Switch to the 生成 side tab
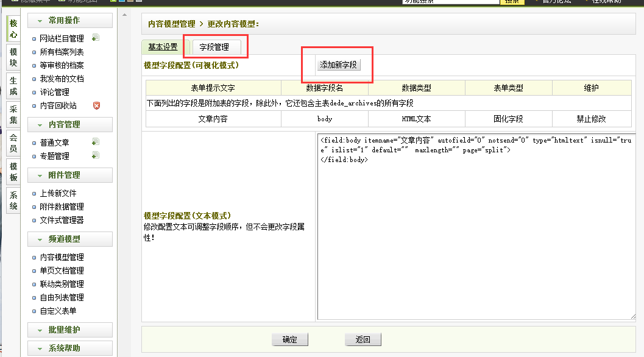 click(x=13, y=86)
